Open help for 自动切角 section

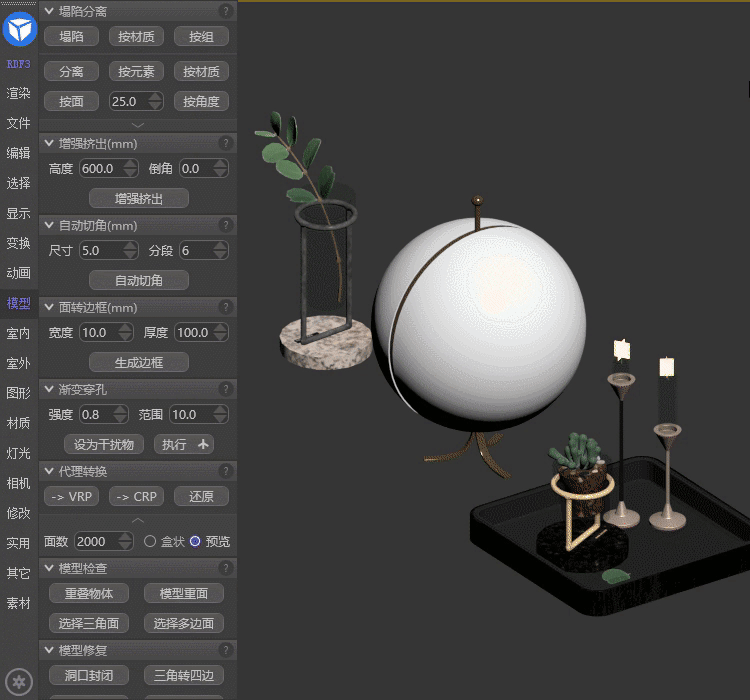(x=225, y=225)
